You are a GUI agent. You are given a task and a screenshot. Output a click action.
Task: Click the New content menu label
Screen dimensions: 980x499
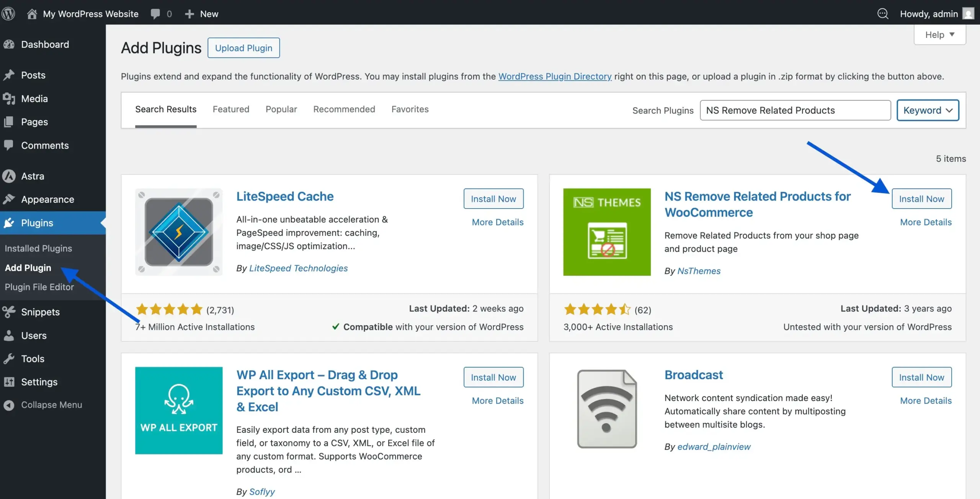point(209,14)
